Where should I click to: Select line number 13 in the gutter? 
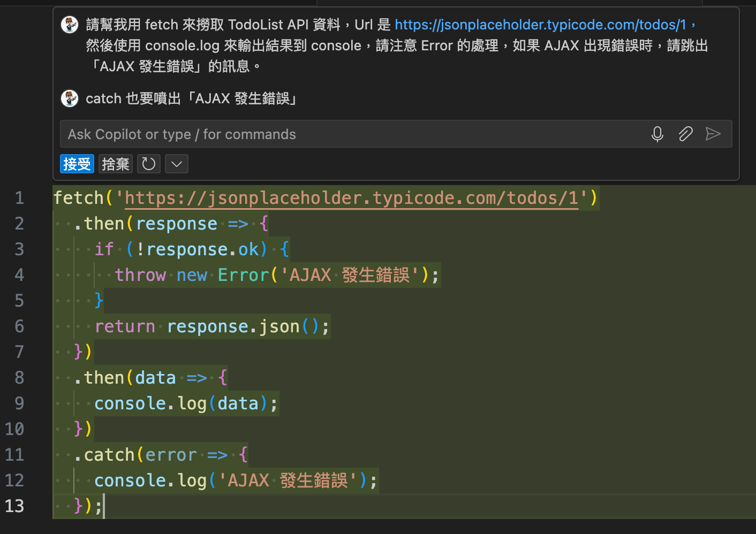click(x=15, y=506)
